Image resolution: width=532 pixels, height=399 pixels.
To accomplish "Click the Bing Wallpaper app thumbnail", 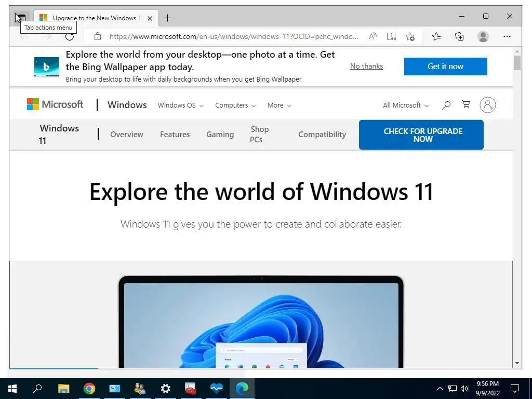I will (47, 67).
